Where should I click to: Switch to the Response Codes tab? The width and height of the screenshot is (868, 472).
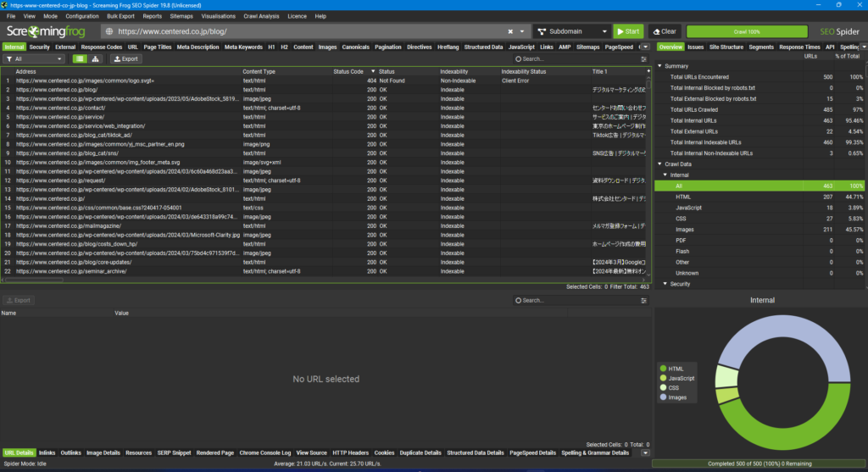click(102, 47)
